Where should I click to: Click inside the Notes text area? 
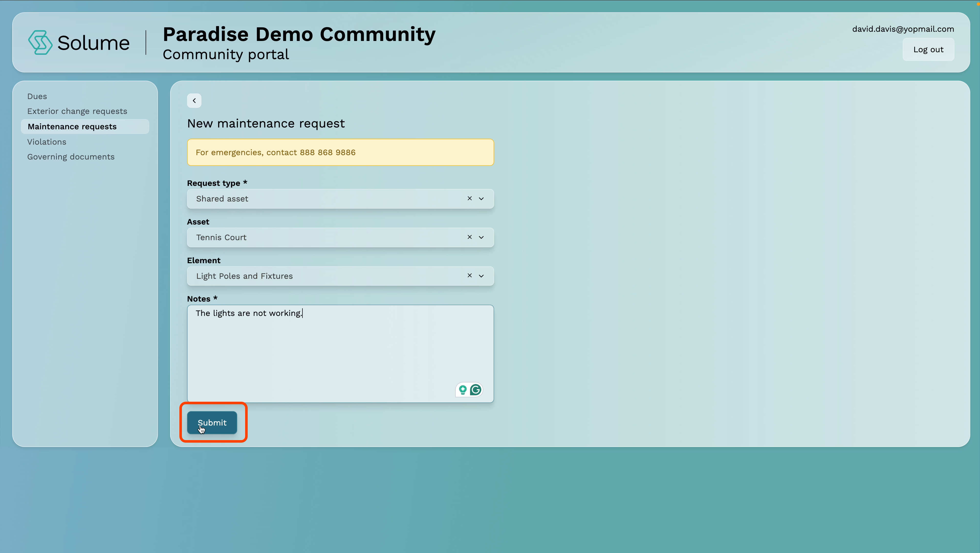pyautogui.click(x=341, y=354)
